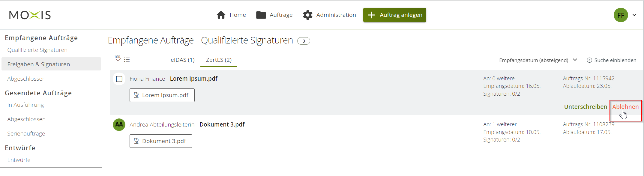Click the list view icon

[x=127, y=60]
